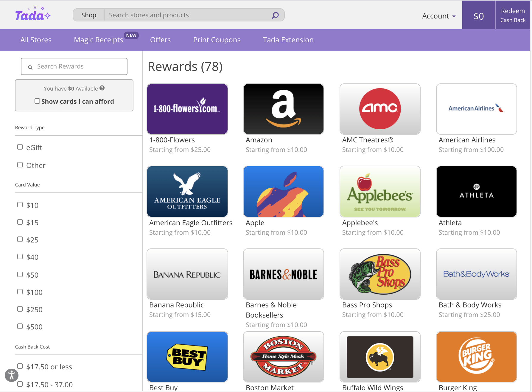
Task: Check the $10 card value filter
Action: point(20,205)
